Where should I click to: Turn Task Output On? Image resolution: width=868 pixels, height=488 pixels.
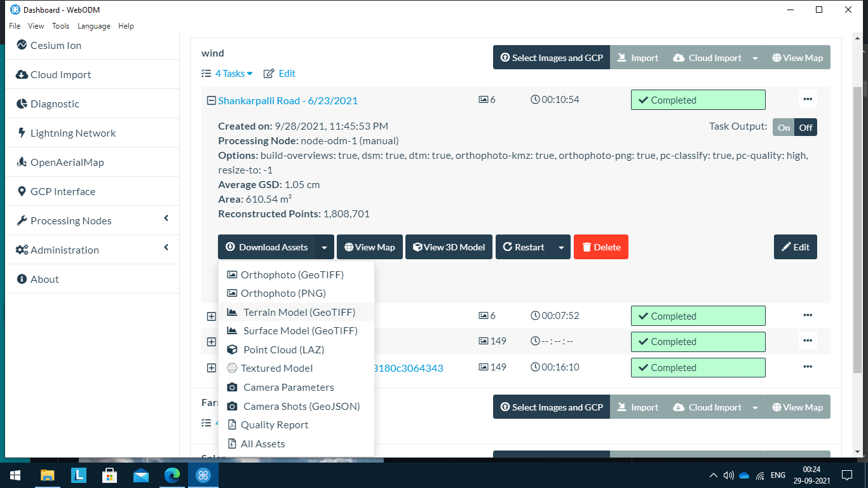783,128
